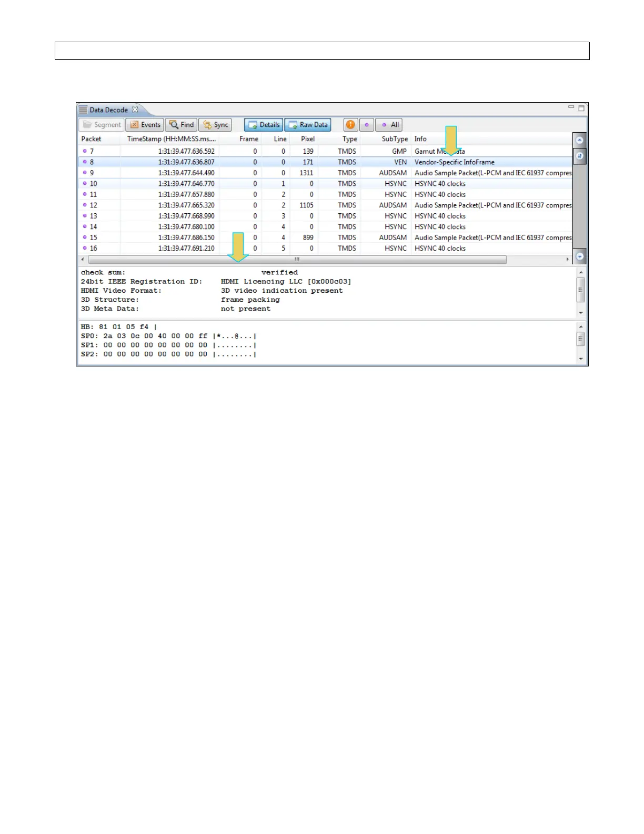
Task: Click the AUDSAM subtype in packet 12
Action: coord(393,205)
